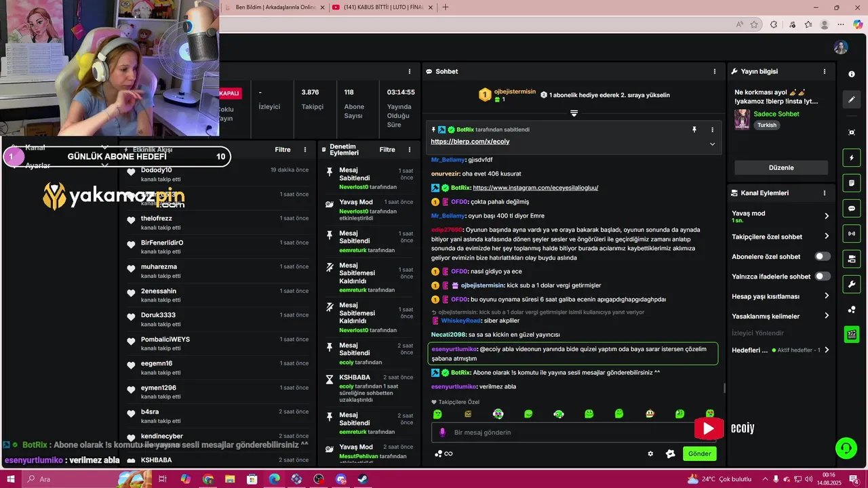This screenshot has height=488, width=868.
Task: Select the green clapperboard sidebar icon
Action: 852,334
